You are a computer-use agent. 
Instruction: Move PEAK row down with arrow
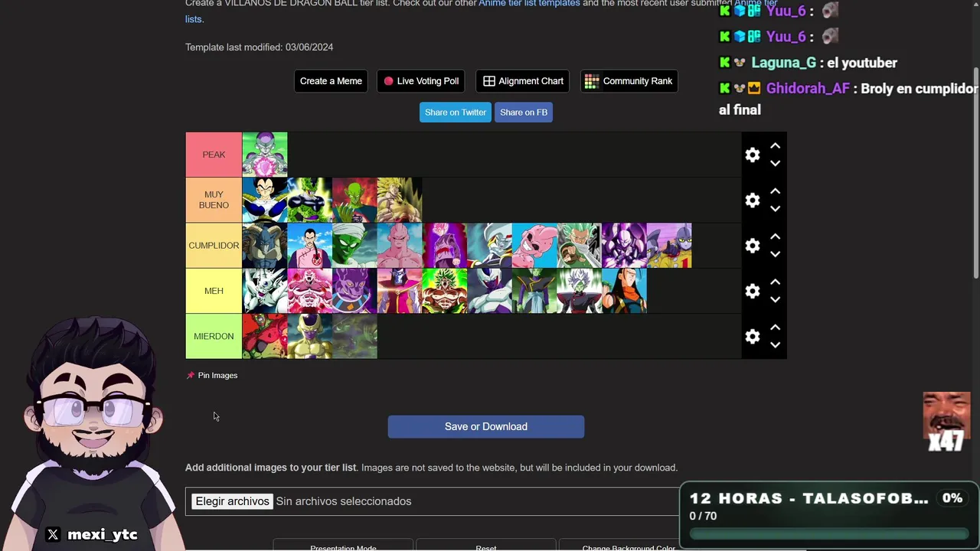coord(775,163)
